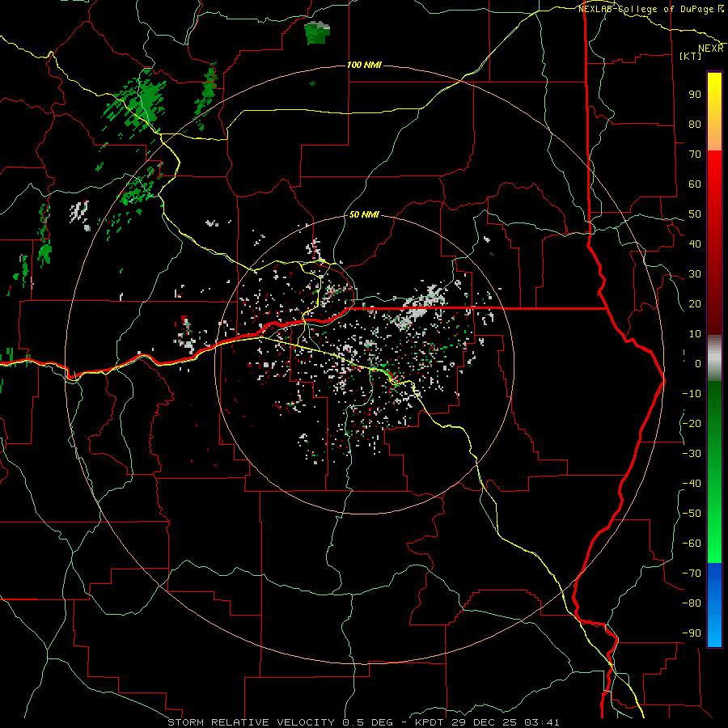Select the 0 value on velocity scale
This screenshot has height=728, width=728.
pyautogui.click(x=698, y=364)
